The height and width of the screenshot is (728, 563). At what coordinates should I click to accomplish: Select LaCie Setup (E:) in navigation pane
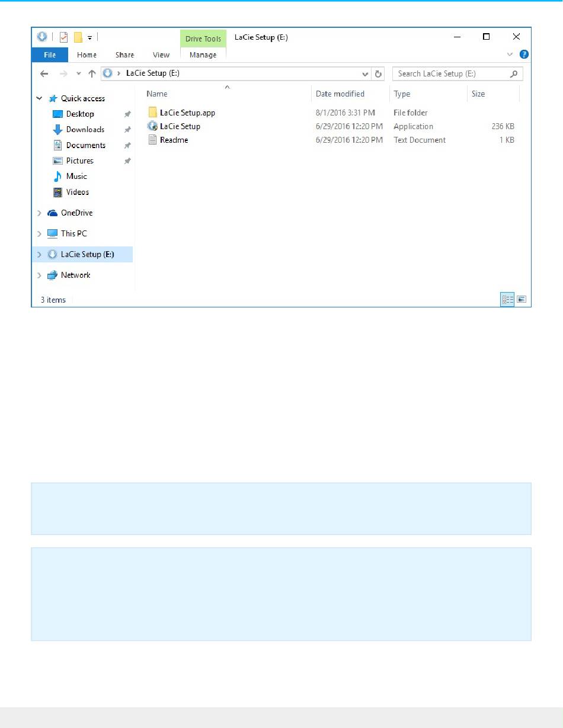[x=87, y=254]
